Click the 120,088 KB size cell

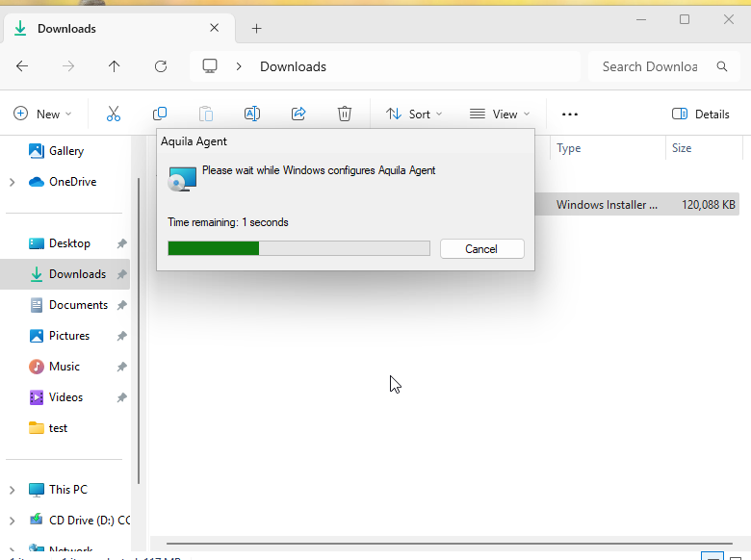(709, 205)
